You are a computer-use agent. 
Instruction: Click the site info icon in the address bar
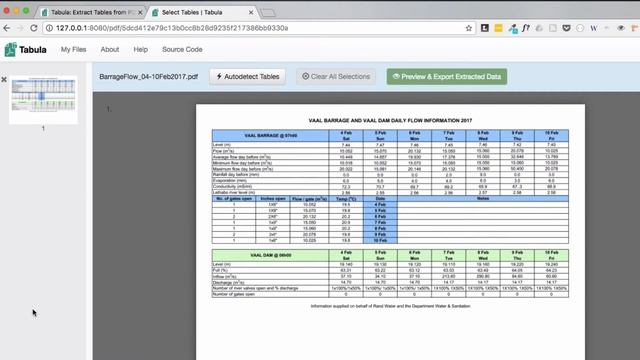tap(49, 28)
